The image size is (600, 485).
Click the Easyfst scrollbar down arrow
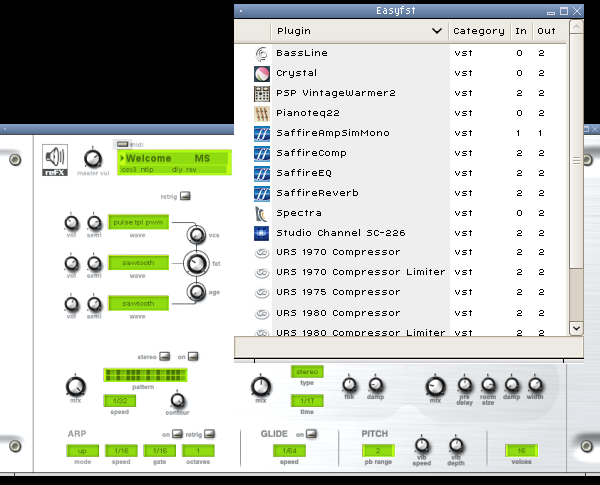click(576, 328)
